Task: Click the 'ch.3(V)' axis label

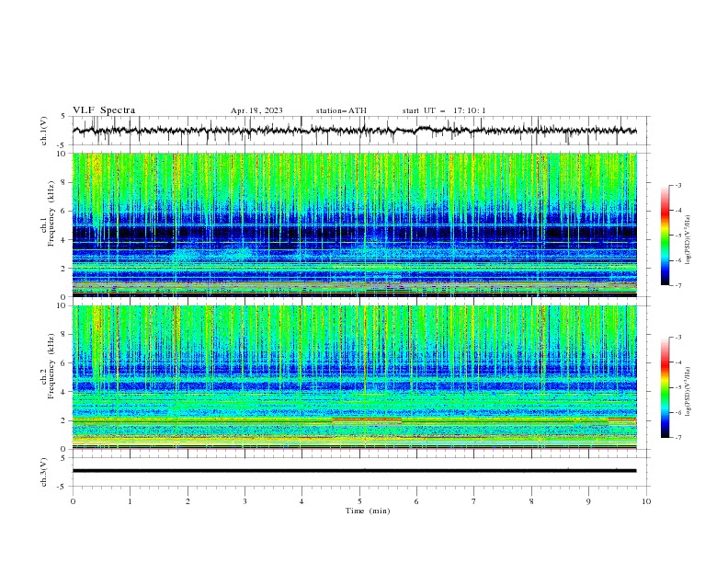Action: 44,472
